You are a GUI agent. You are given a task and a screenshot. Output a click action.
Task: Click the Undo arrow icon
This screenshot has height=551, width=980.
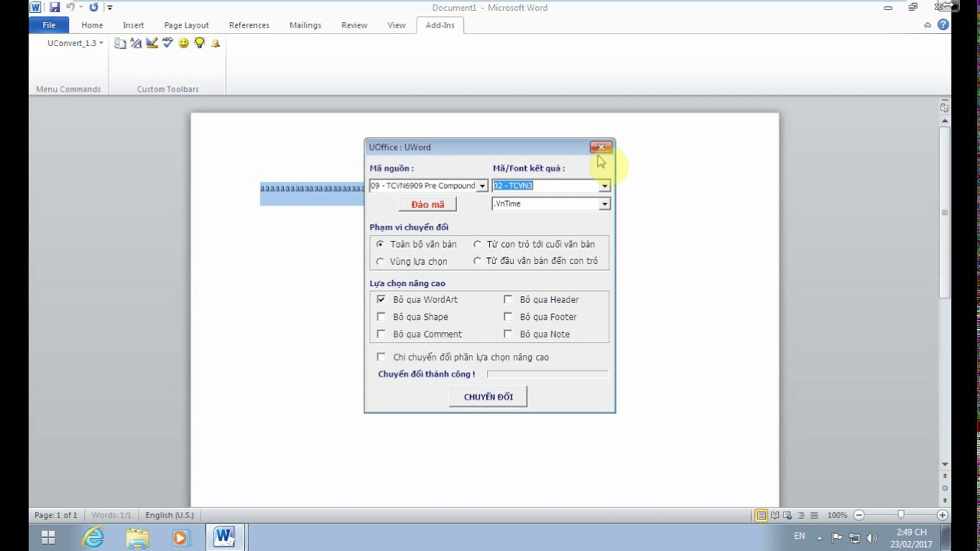click(70, 8)
